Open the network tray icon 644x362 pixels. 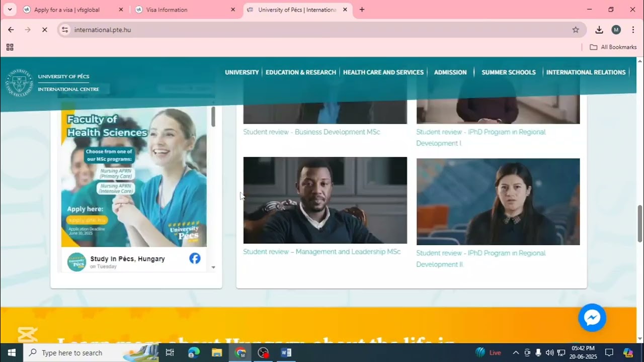click(x=561, y=352)
